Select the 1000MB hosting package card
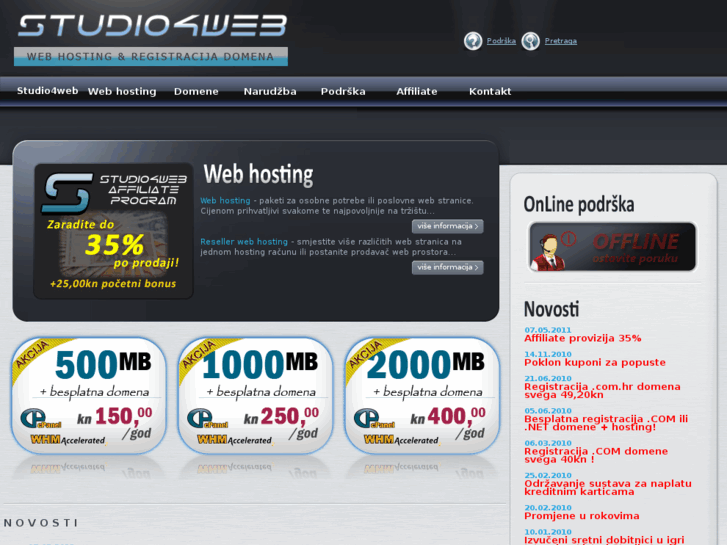 [255, 396]
